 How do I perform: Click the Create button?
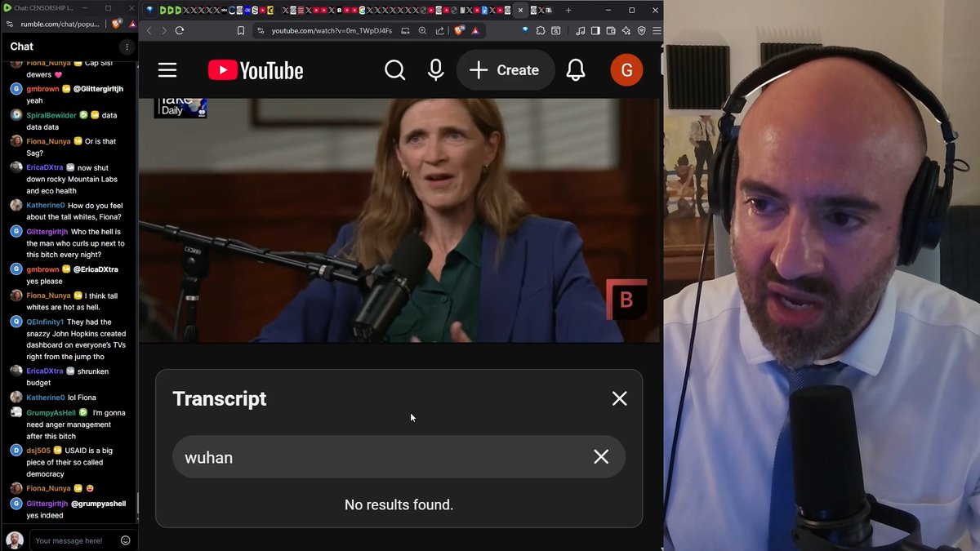(x=505, y=70)
